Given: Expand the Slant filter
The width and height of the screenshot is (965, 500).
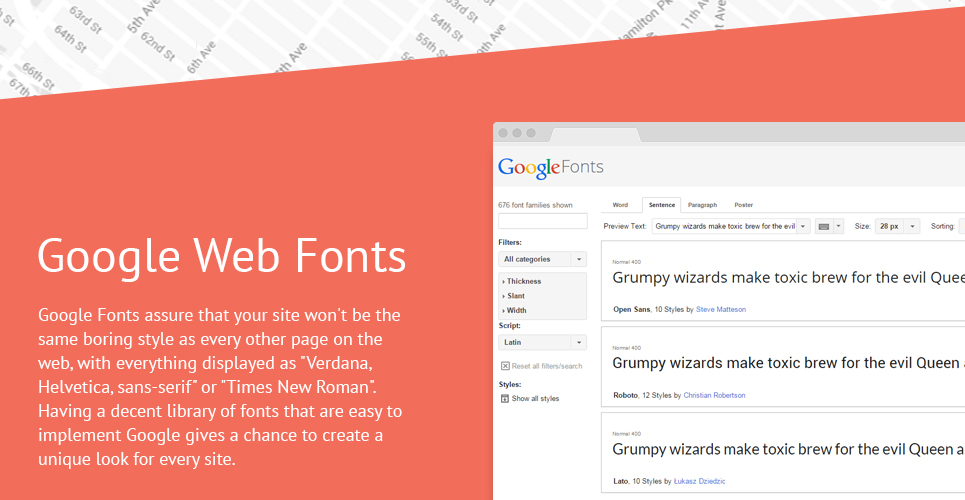Looking at the screenshot, I should coord(514,296).
